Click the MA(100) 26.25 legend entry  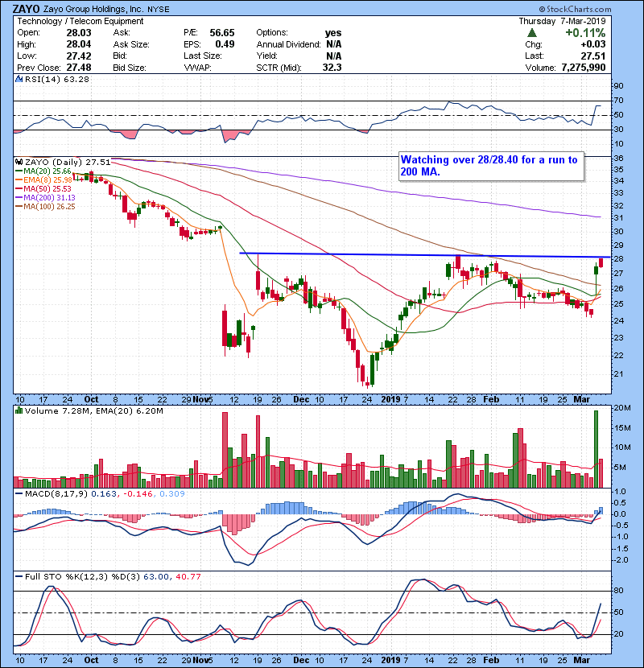[x=49, y=207]
